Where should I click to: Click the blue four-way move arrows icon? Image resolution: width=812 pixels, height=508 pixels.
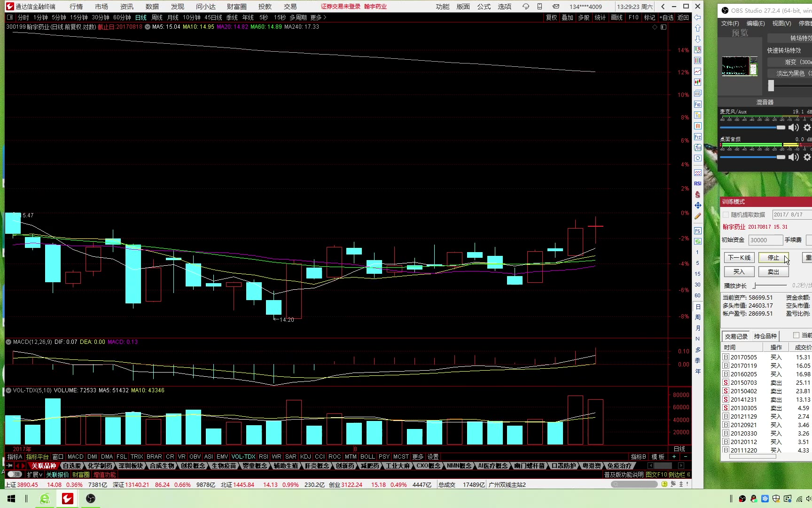(x=698, y=206)
